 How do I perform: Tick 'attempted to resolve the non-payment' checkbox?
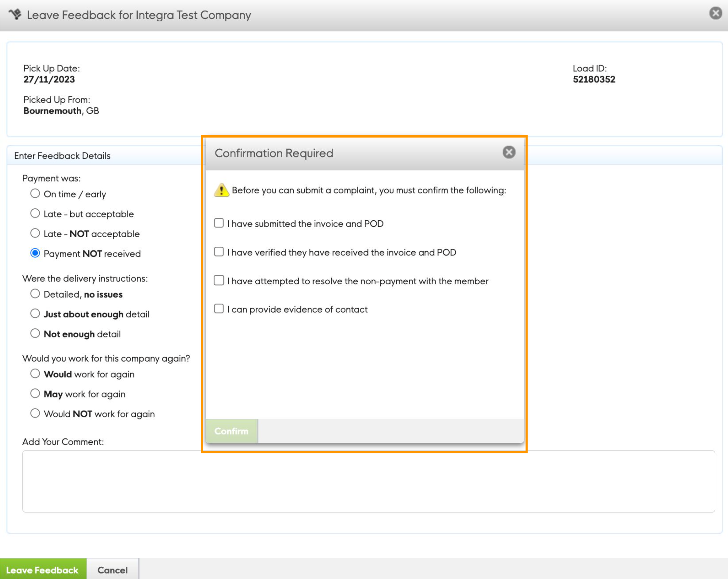click(219, 280)
